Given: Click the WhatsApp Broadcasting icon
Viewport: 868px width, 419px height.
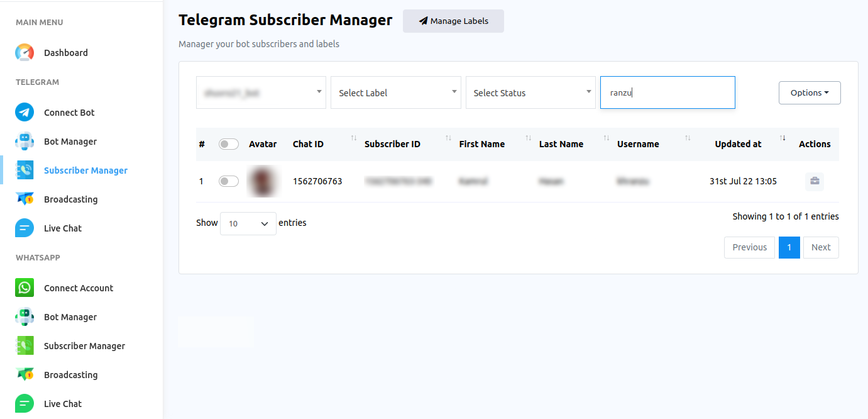Looking at the screenshot, I should click(x=25, y=375).
